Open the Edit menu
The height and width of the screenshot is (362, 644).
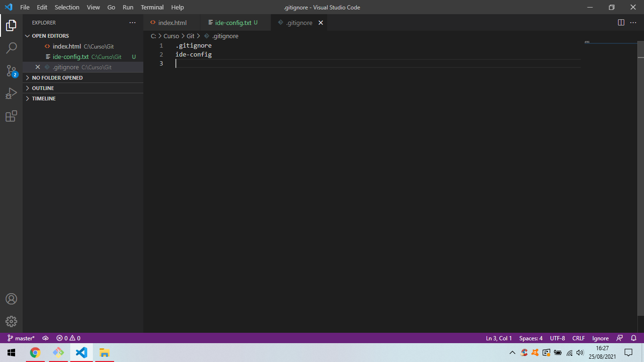tap(42, 7)
